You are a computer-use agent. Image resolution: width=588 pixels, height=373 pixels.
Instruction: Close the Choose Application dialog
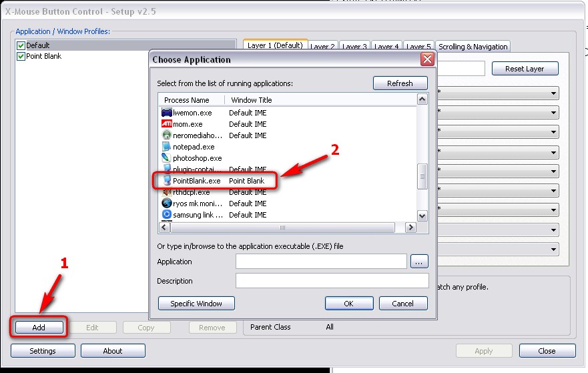click(x=427, y=59)
